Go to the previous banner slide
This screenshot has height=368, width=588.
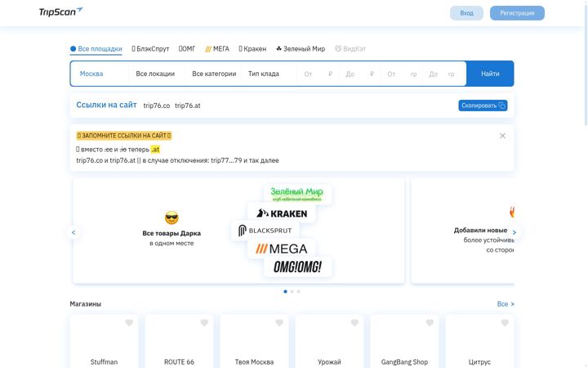73,232
